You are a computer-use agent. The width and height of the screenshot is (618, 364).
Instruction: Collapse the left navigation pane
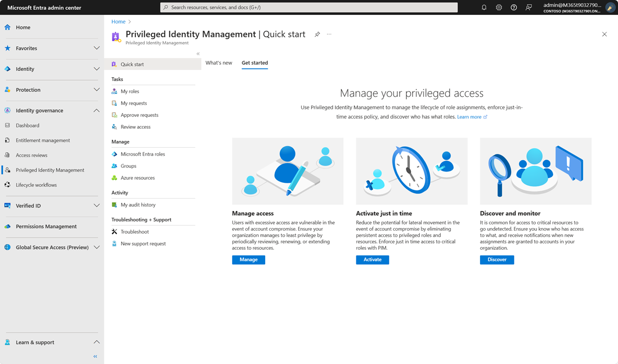click(x=95, y=356)
